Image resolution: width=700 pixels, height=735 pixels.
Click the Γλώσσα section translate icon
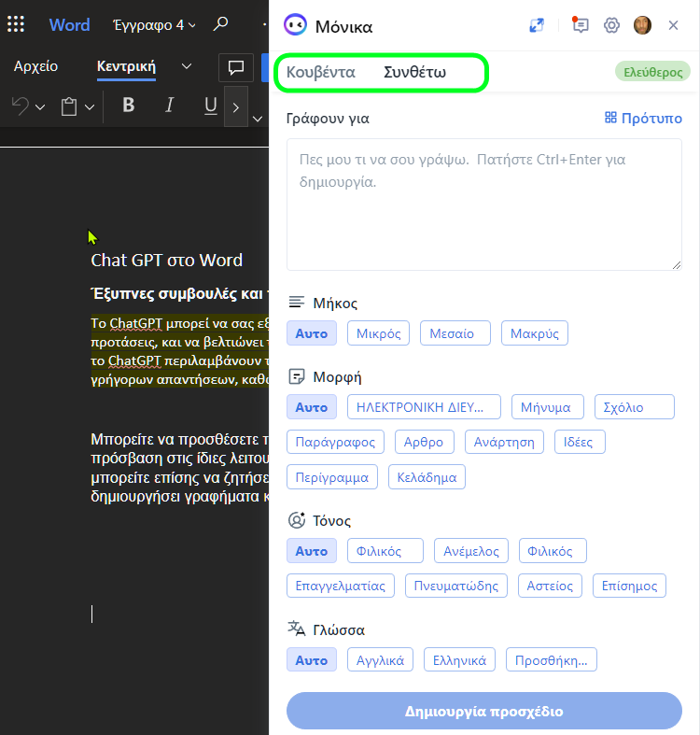click(297, 629)
